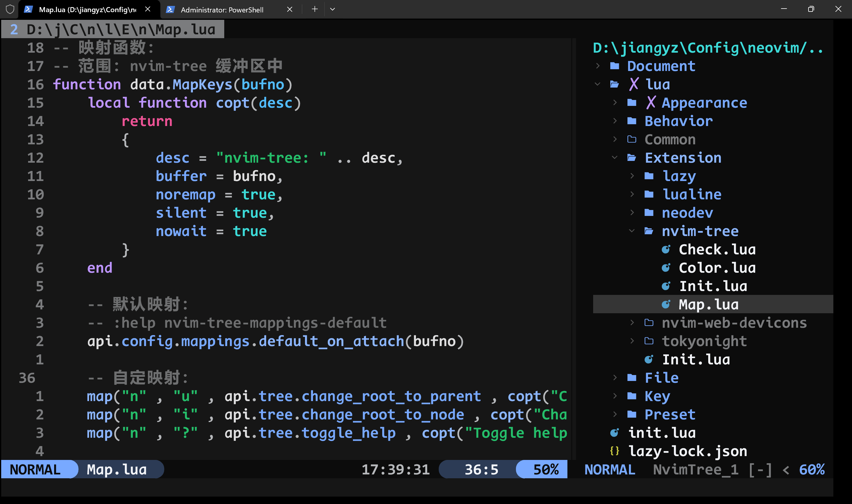Click the 17:39:31 clock in statusline

pyautogui.click(x=396, y=469)
